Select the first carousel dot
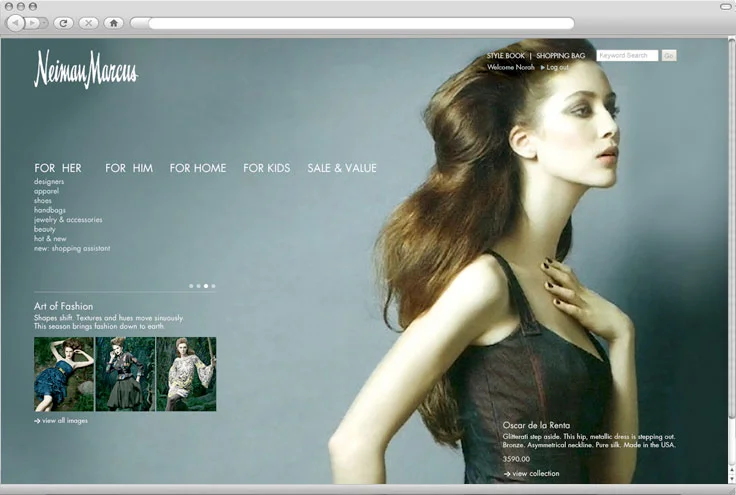This screenshot has height=495, width=736. [x=191, y=286]
